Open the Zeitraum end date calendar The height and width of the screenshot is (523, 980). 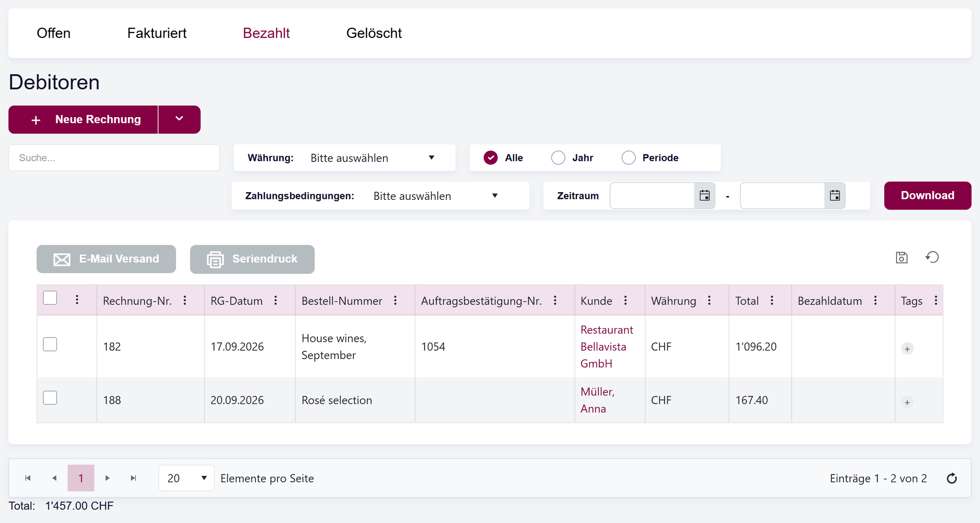tap(835, 196)
